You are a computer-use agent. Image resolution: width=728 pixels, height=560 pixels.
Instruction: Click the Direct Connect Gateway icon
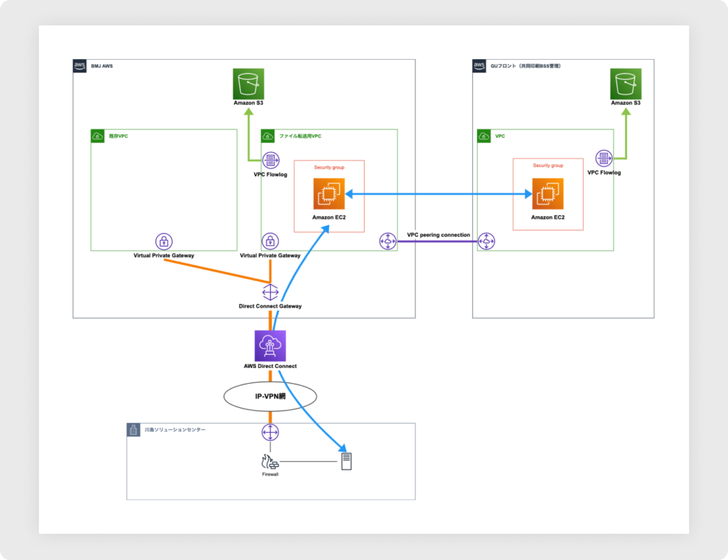[x=270, y=292]
